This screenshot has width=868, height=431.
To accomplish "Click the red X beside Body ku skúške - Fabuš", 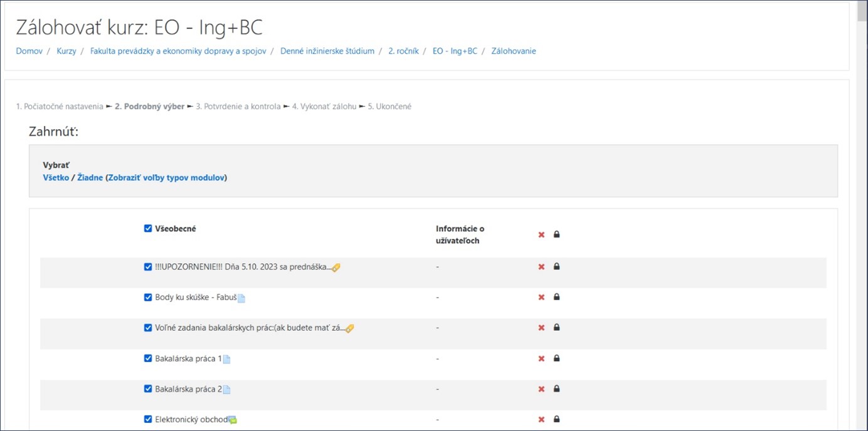I will click(x=541, y=298).
